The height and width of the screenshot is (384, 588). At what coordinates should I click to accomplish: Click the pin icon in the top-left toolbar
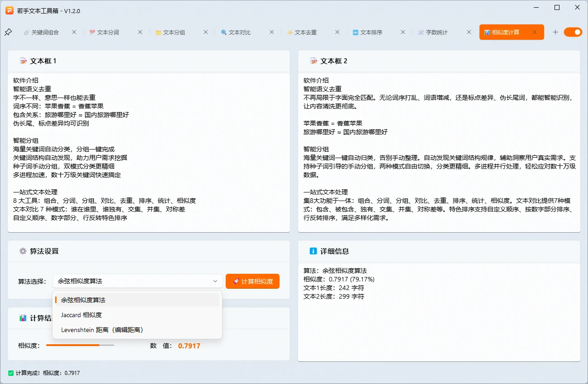(8, 32)
